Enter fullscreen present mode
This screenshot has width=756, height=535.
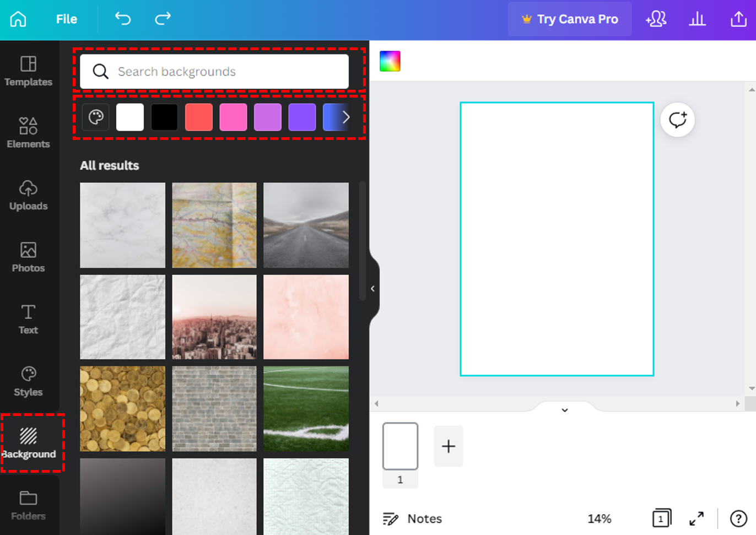(x=696, y=518)
